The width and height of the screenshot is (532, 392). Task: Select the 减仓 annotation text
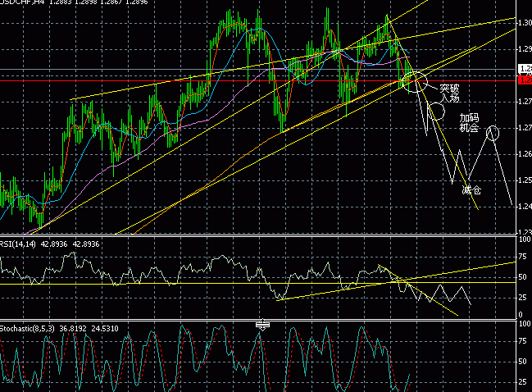tap(471, 190)
